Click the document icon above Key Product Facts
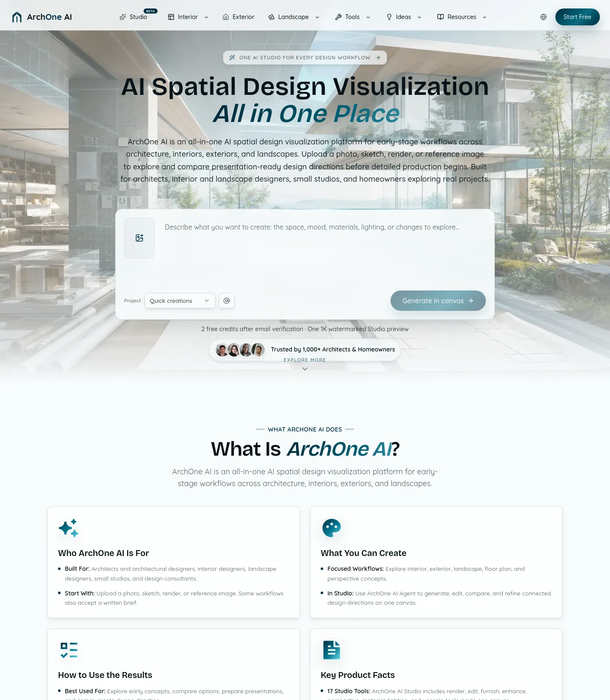Viewport: 610px width, 700px height. [331, 650]
